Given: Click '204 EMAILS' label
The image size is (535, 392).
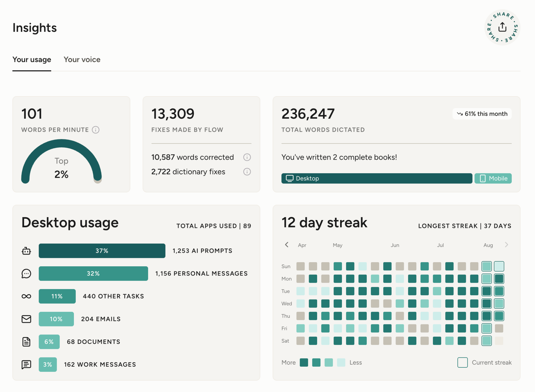Looking at the screenshot, I should (x=101, y=319).
